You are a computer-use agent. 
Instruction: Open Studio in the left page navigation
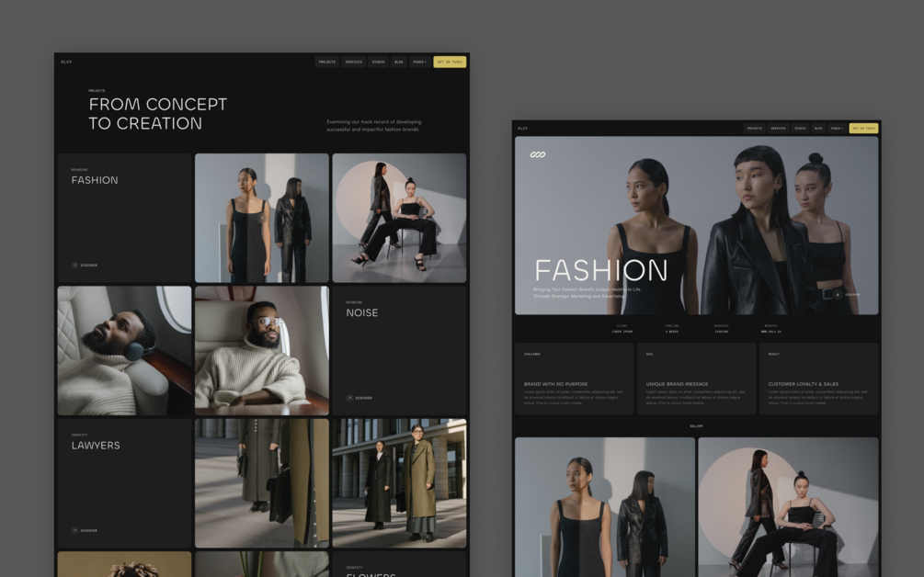coord(378,62)
